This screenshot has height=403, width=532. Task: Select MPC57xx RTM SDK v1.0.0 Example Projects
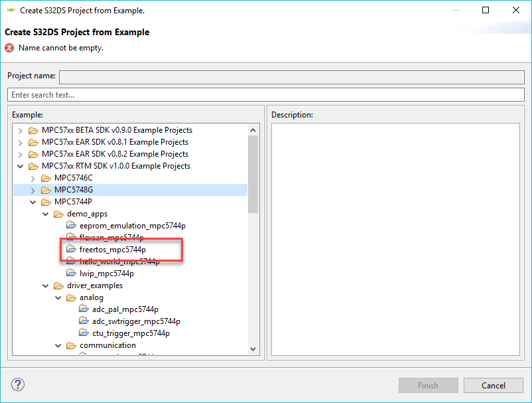tap(116, 166)
